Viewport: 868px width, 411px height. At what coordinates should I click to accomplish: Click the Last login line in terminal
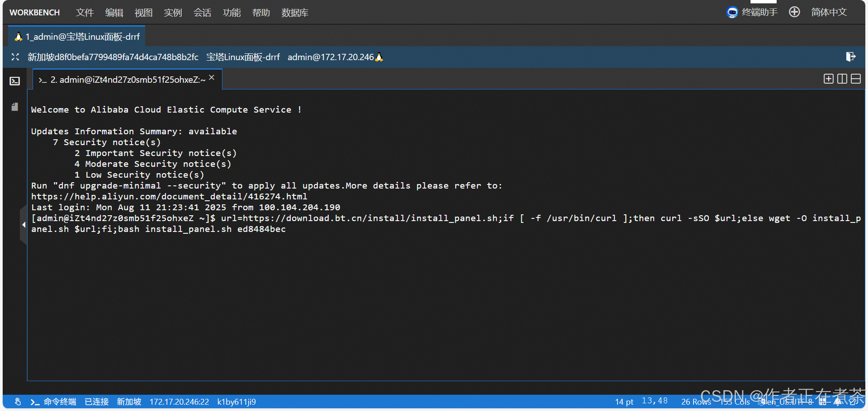click(x=185, y=208)
